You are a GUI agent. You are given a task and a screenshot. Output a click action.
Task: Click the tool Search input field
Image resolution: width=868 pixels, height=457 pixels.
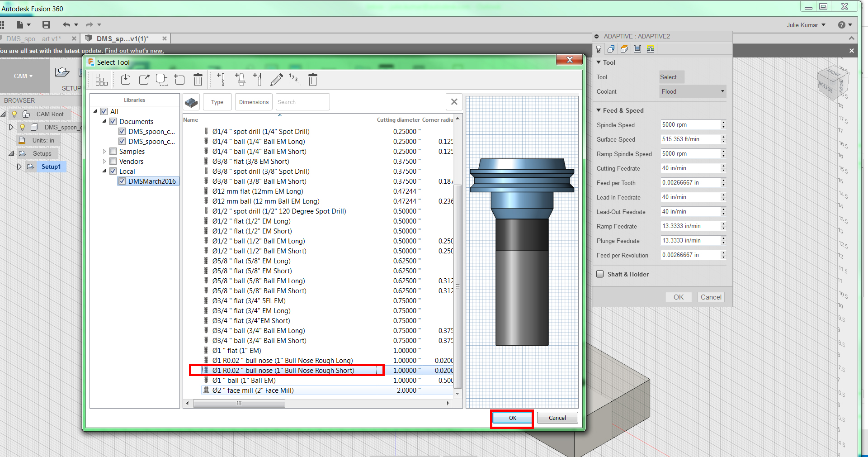pos(302,102)
